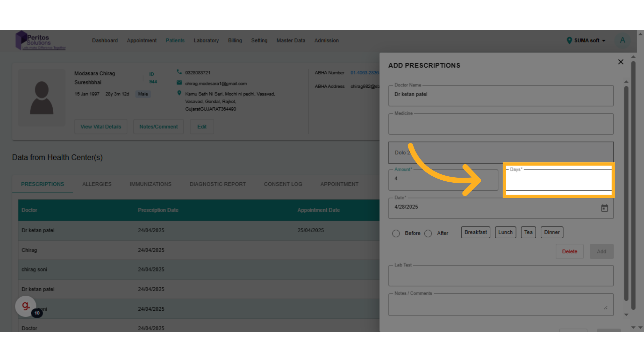Toggle the Breakfast meal option
This screenshot has width=644, height=362.
(475, 232)
